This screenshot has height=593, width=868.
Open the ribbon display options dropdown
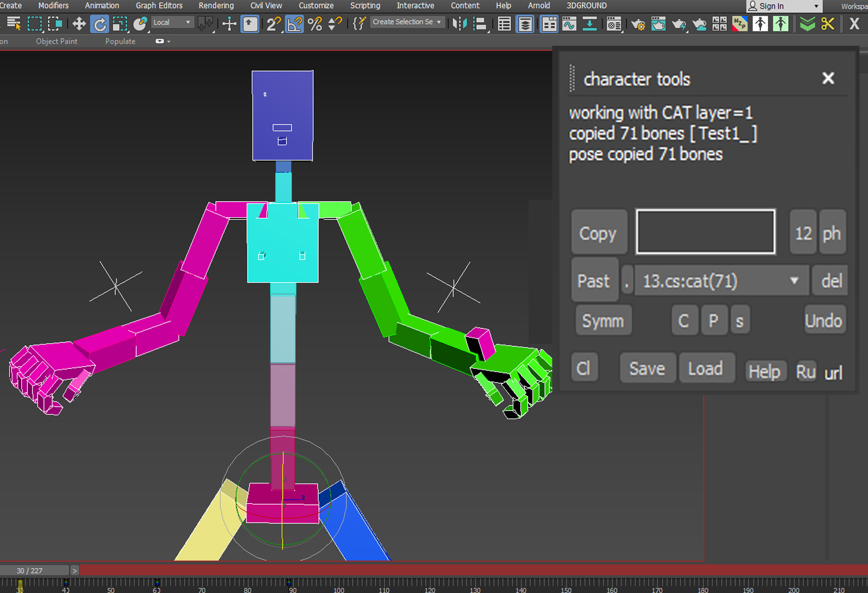(163, 41)
